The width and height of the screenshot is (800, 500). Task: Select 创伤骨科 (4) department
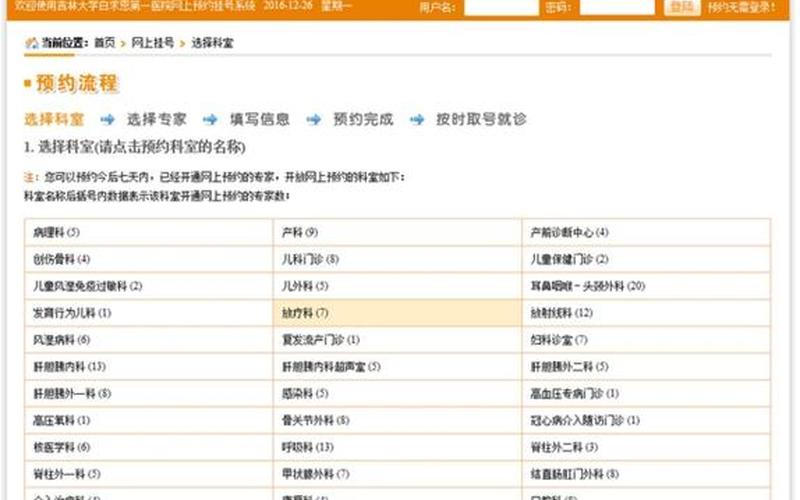[62, 259]
